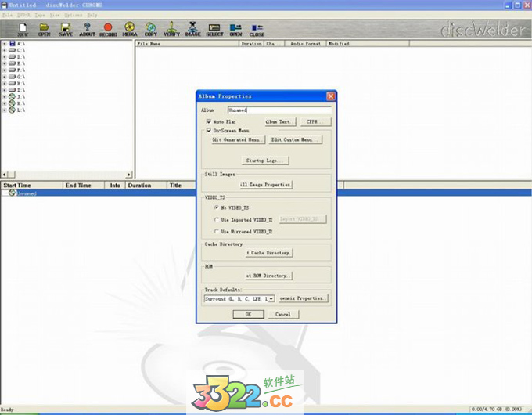The image size is (532, 415).
Task: Open the ABOUT question mark icon
Action: (x=87, y=29)
